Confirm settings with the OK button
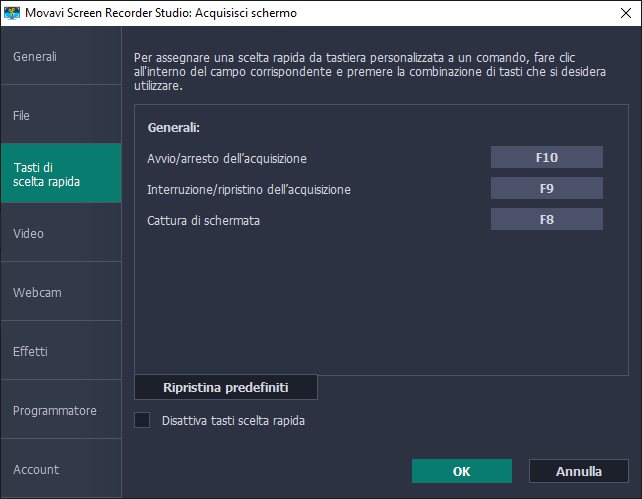This screenshot has height=499, width=642. [x=461, y=471]
